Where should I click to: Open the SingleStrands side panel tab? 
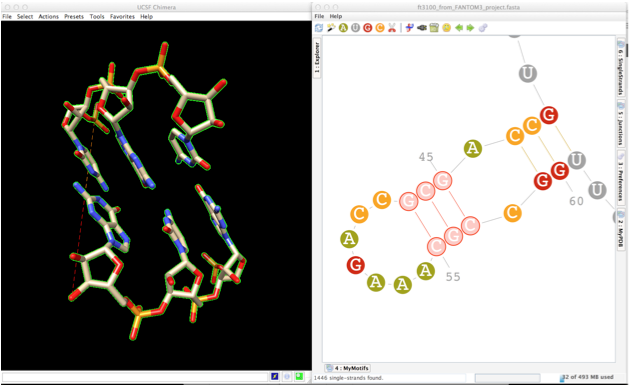coord(621,68)
